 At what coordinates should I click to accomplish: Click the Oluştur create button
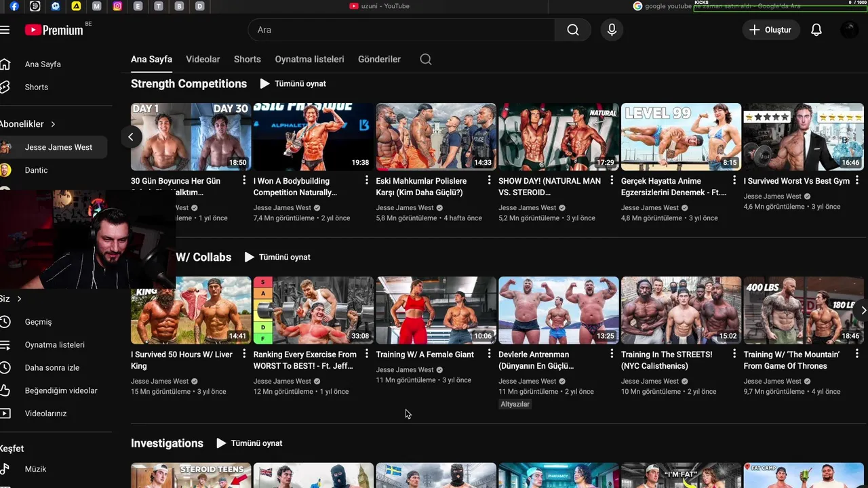coord(770,30)
